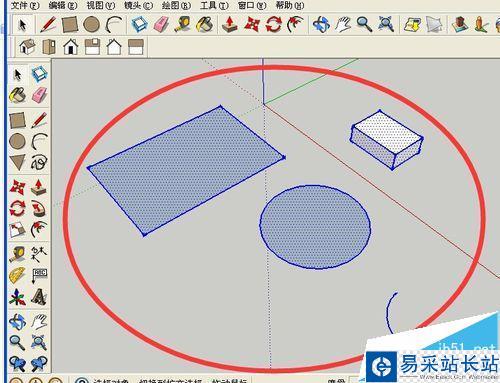Click Make Component icon in top toolbar

point(140,25)
